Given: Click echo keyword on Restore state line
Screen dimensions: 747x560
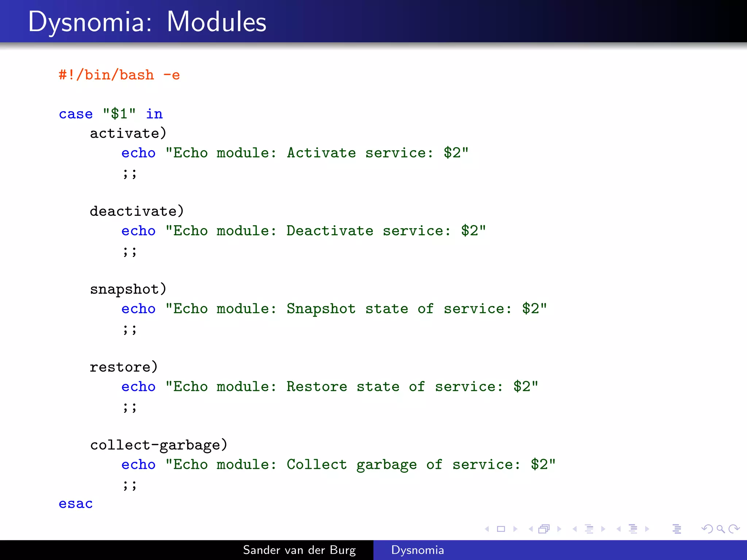Looking at the screenshot, I should tap(139, 386).
